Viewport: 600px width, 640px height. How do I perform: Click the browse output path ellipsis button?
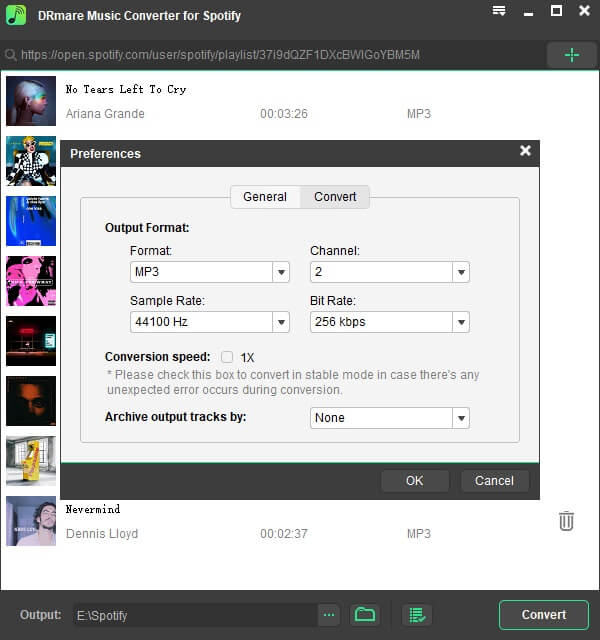(329, 614)
